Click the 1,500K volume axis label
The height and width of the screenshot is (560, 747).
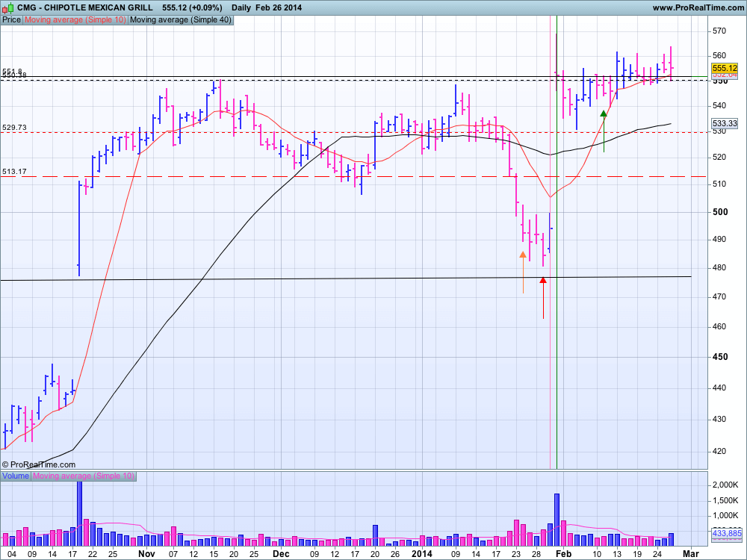(x=725, y=500)
